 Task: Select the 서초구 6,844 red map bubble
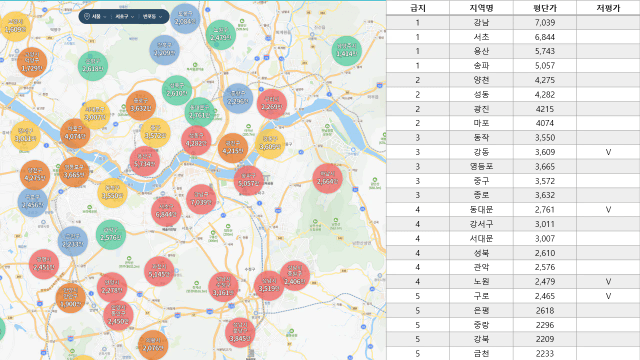[166, 211]
